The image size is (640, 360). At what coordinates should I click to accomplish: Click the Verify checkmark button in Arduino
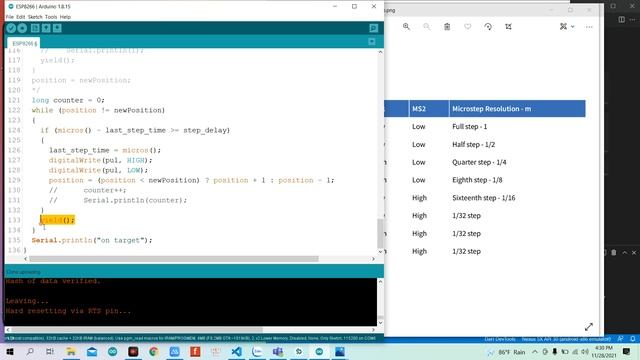click(11, 28)
